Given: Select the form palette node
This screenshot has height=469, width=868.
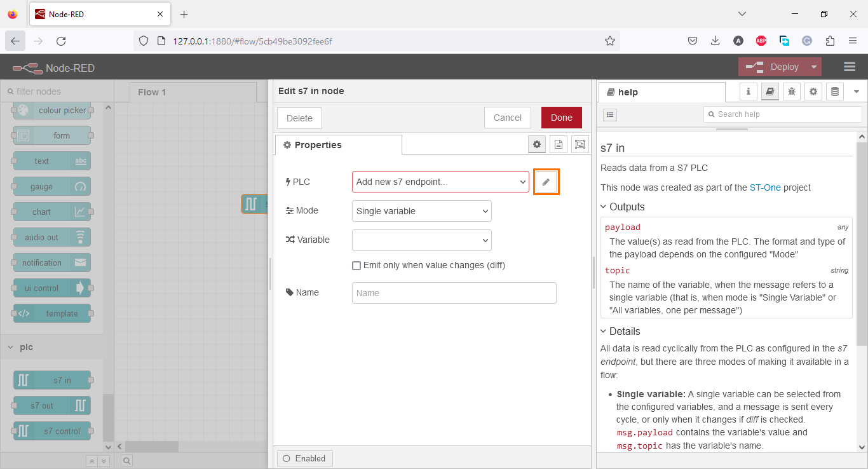Looking at the screenshot, I should 52,135.
